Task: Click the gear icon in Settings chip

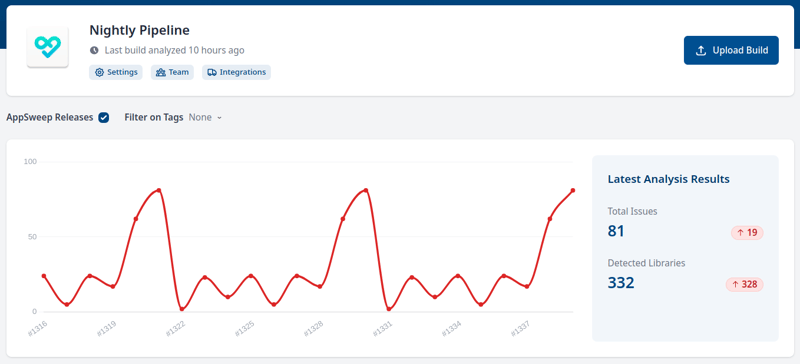Action: coord(99,72)
